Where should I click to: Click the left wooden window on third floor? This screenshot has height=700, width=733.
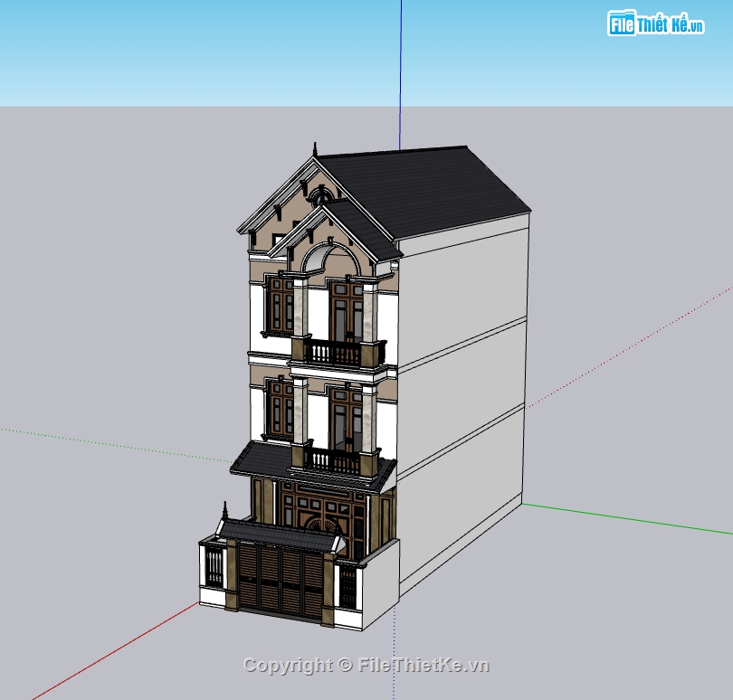point(281,305)
